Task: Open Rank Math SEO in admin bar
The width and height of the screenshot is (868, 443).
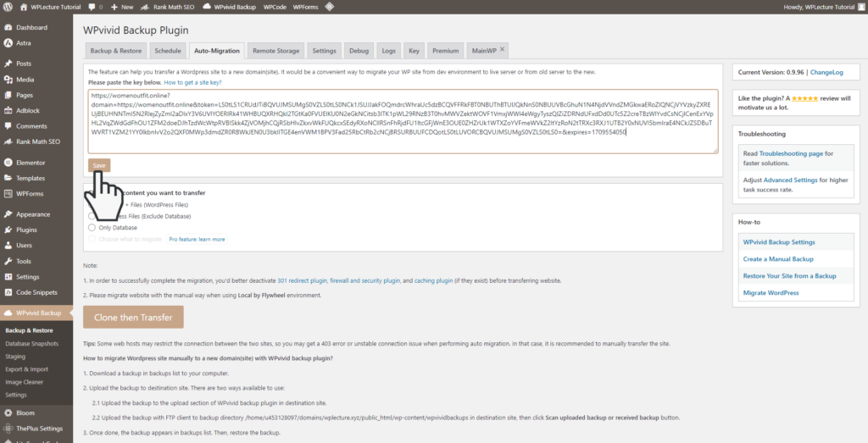Action: tap(167, 7)
